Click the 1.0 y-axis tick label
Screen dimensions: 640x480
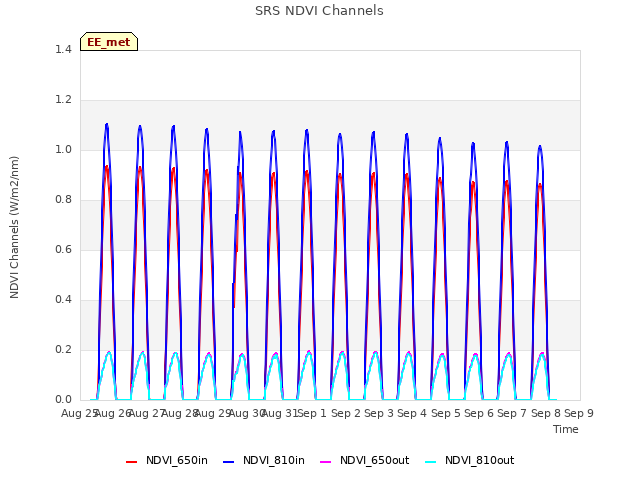click(x=63, y=149)
